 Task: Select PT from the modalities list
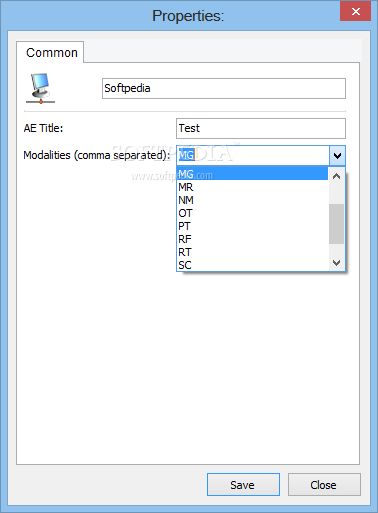click(252, 226)
